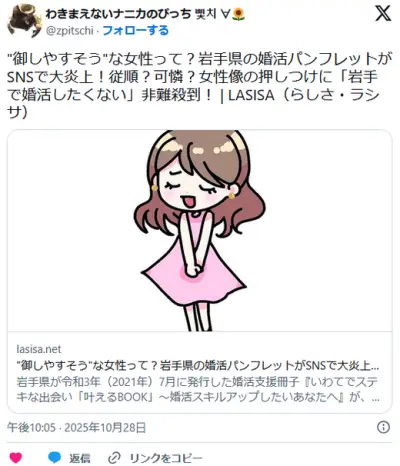The width and height of the screenshot is (400, 466).
Task: Click the tweet body text about 岩手県の婚活パンフレット
Action: point(199,86)
